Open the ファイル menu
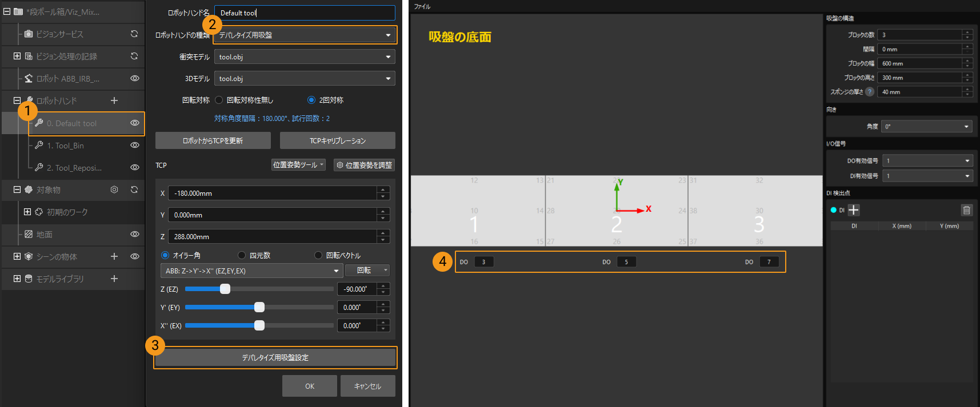 coord(422,6)
